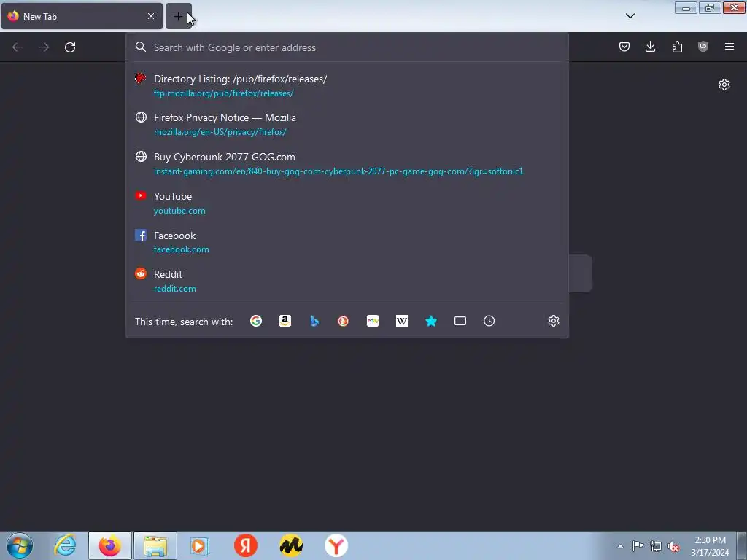This screenshot has height=560, width=747.
Task: Open Save to Pocket
Action: 624,47
